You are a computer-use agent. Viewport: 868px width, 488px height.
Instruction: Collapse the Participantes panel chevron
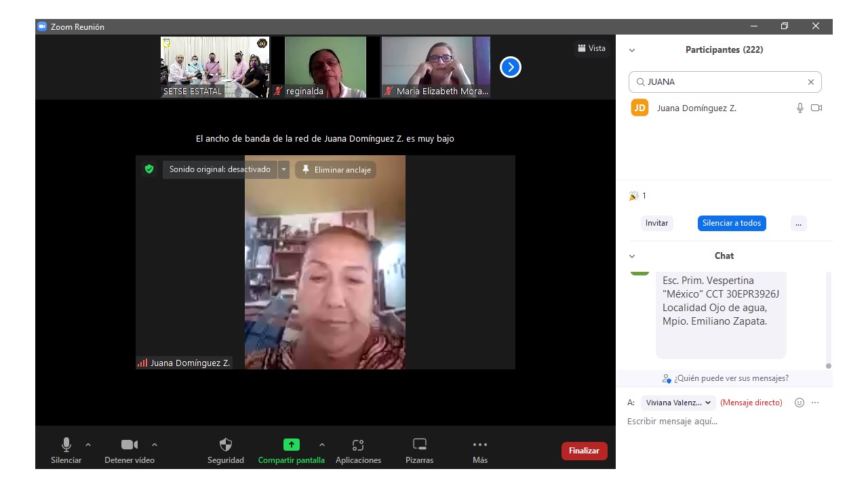click(x=632, y=50)
